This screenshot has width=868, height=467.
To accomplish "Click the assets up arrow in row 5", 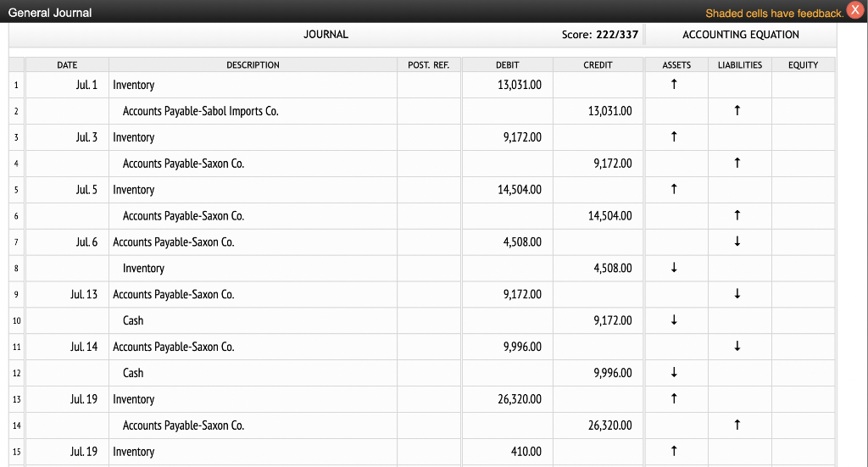I will 674,189.
